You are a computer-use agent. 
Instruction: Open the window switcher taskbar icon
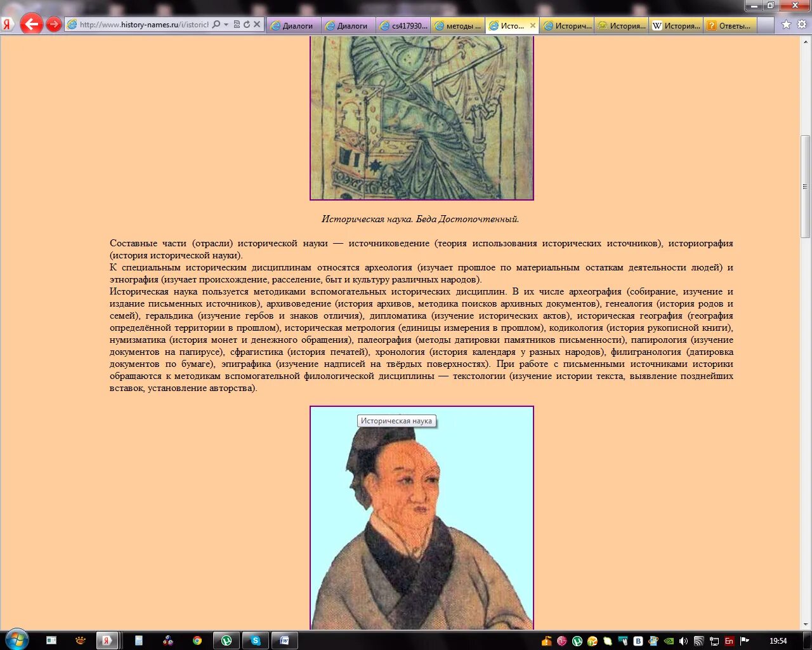pos(51,640)
